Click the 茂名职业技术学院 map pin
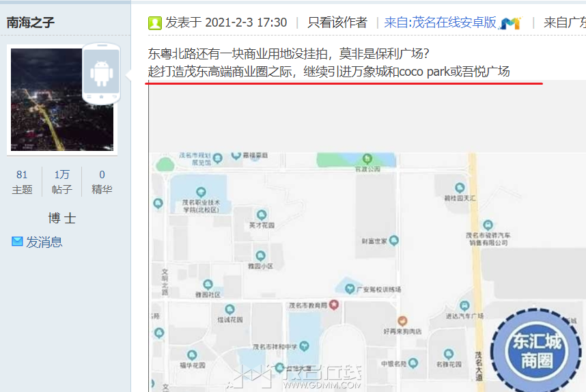 click(201, 192)
